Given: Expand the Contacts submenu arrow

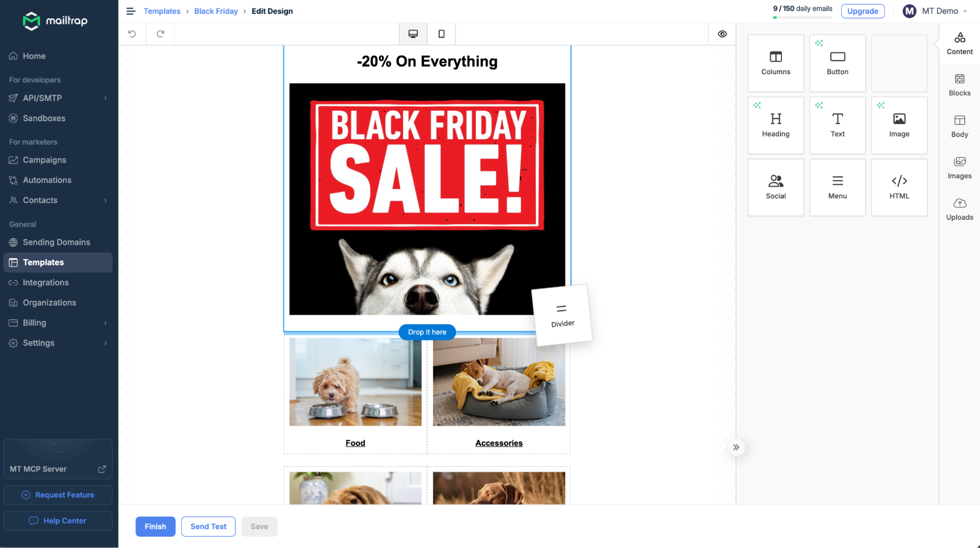Looking at the screenshot, I should coord(105,200).
